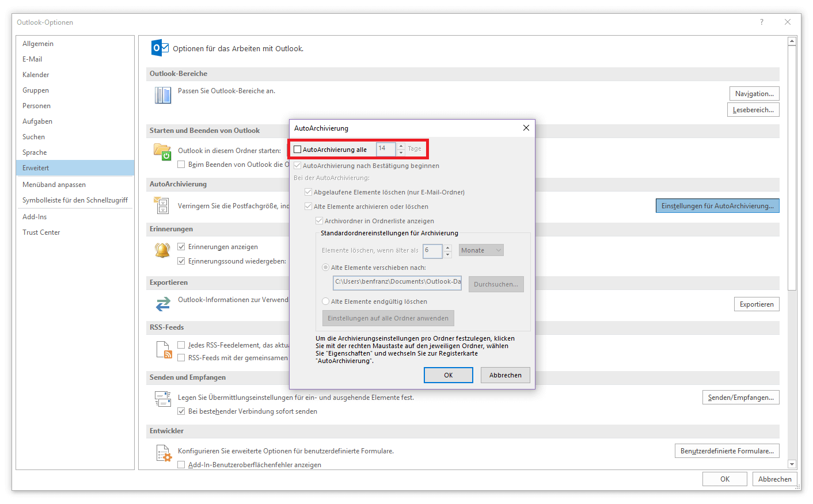Image resolution: width=813 pixels, height=504 pixels.
Task: Open the Trust Center category
Action: [75, 232]
